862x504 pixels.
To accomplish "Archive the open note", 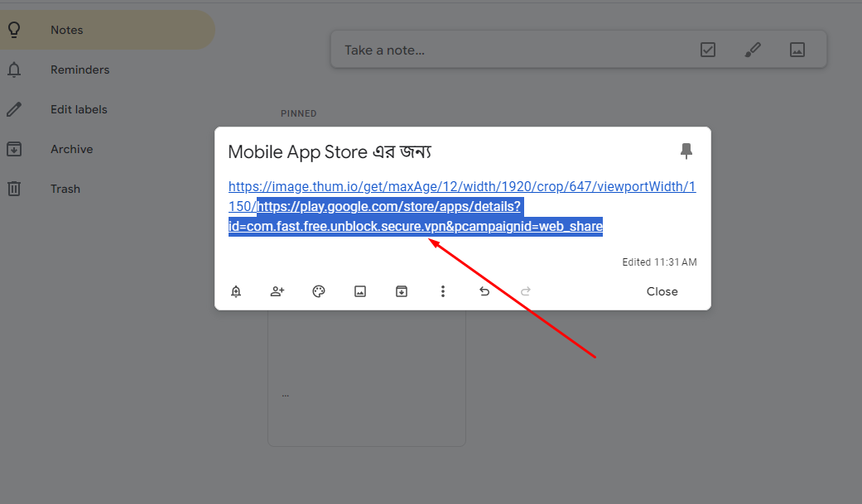I will (x=402, y=291).
